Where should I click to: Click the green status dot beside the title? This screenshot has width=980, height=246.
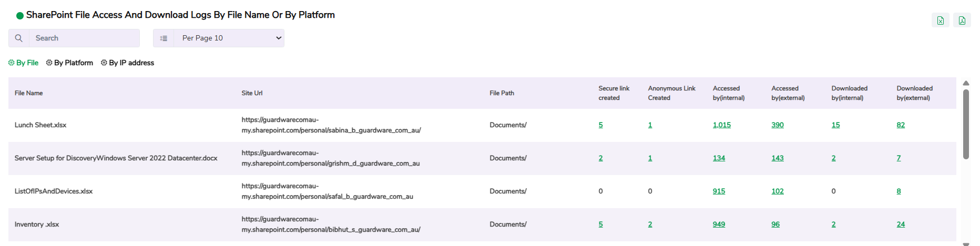pos(20,16)
